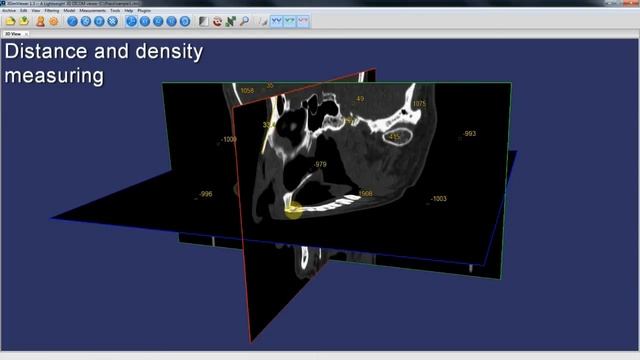Click the red circular face-like toolbar icon
Screen dimensions: 640x360
click(x=217, y=21)
